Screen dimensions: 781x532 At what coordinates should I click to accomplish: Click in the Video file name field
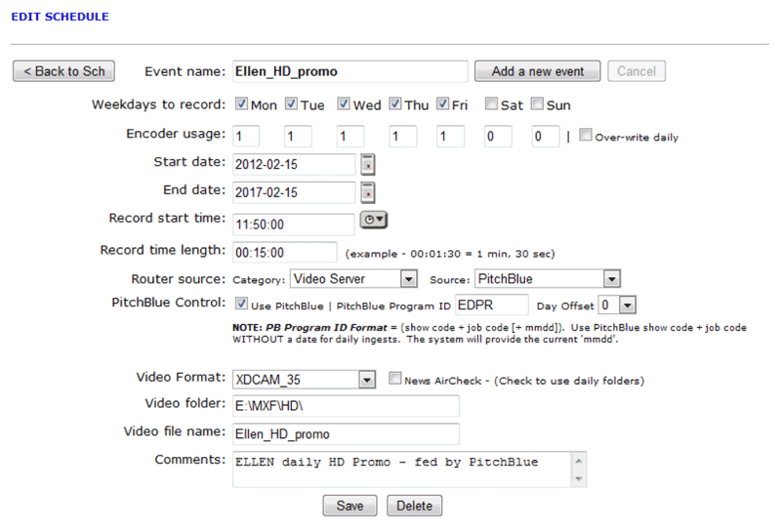(x=347, y=434)
